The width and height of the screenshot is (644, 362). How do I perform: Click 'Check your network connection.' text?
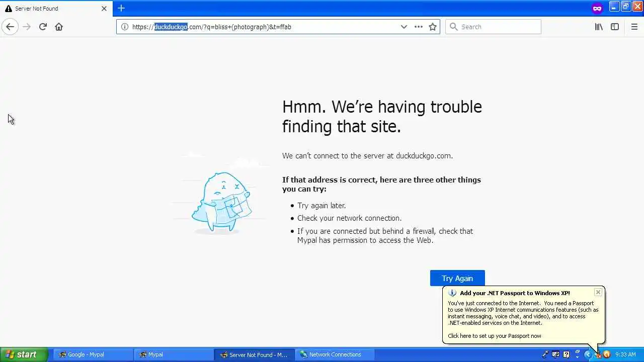(349, 218)
